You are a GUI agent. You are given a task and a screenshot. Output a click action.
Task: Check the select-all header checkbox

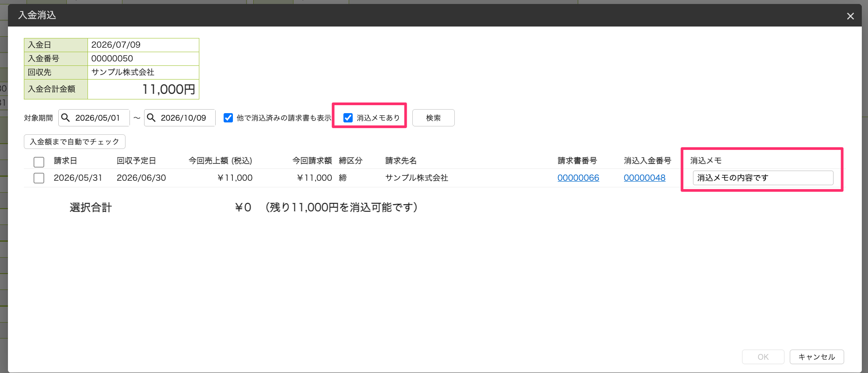click(39, 162)
